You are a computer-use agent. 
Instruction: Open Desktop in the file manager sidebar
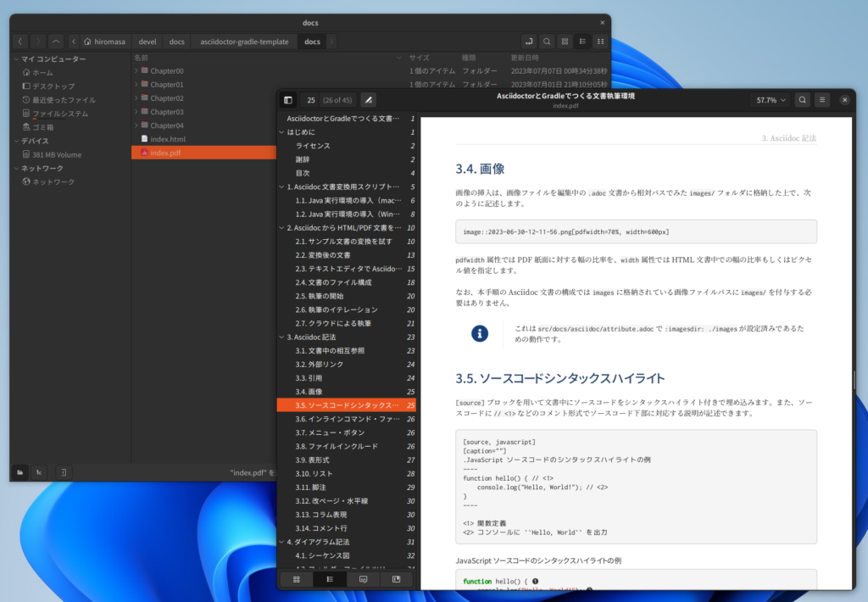[x=48, y=86]
